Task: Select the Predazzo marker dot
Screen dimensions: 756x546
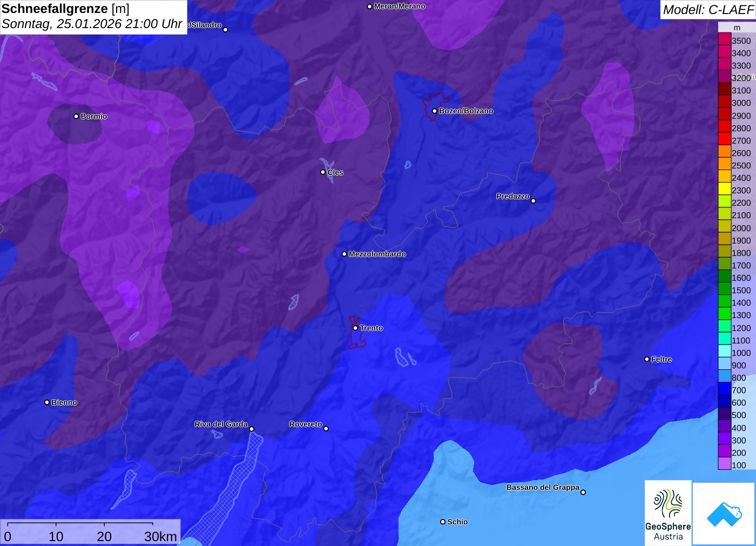Action: click(534, 201)
